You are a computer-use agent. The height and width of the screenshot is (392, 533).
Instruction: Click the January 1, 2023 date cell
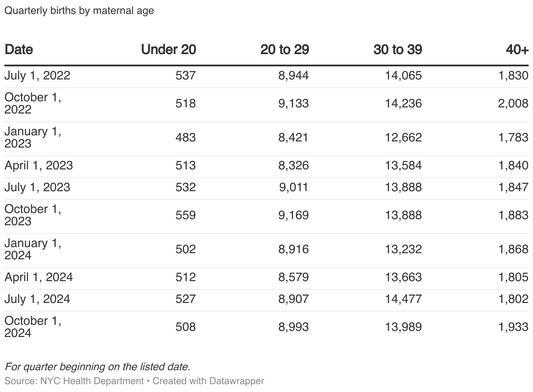click(33, 138)
